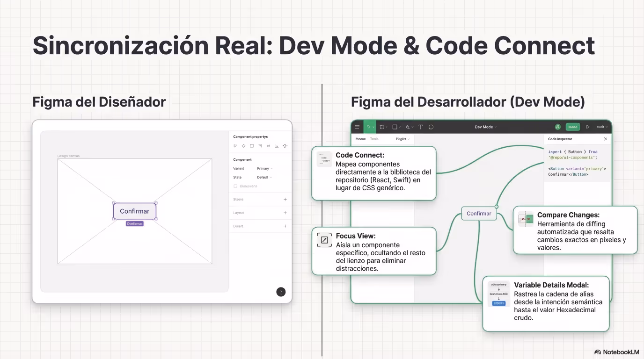Click the 'Figma del Desarrollador (Dev Mode)' heading
Screen dimensions: 644x359
(468, 102)
